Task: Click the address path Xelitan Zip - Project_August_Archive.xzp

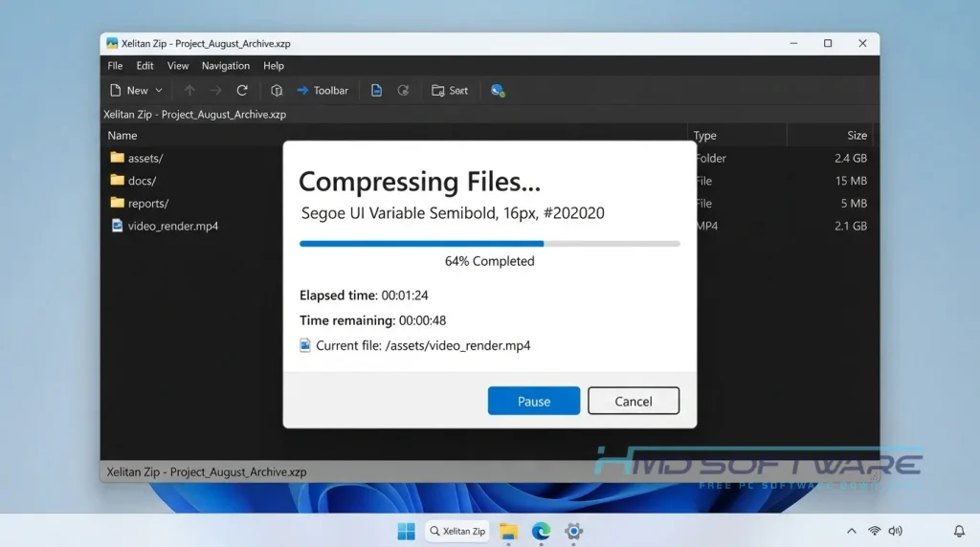Action: [195, 114]
